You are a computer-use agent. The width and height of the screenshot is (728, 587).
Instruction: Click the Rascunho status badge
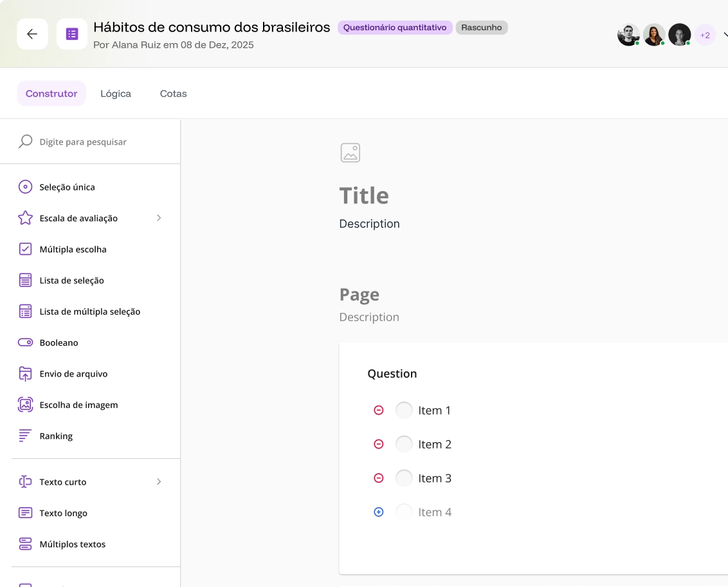(481, 28)
